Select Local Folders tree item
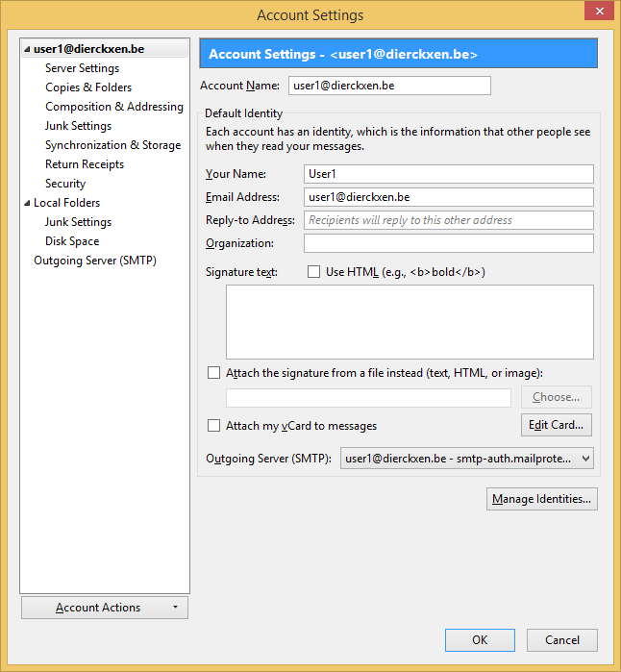This screenshot has width=621, height=672. [67, 203]
